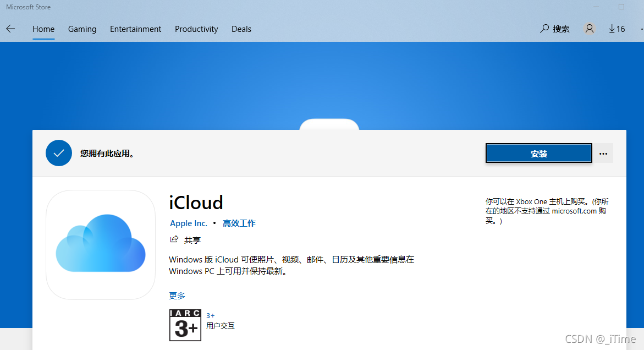This screenshot has height=350, width=644.
Task: View the Deals tab
Action: (x=241, y=29)
